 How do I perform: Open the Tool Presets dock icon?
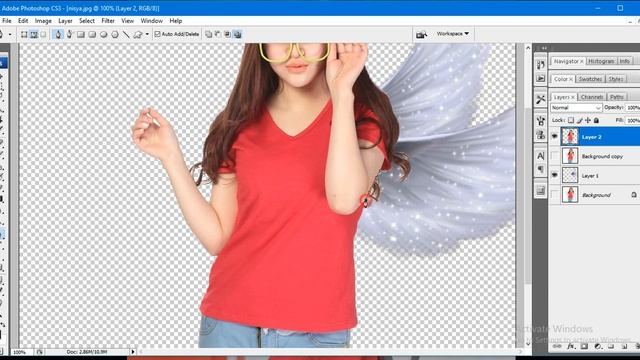(540, 99)
